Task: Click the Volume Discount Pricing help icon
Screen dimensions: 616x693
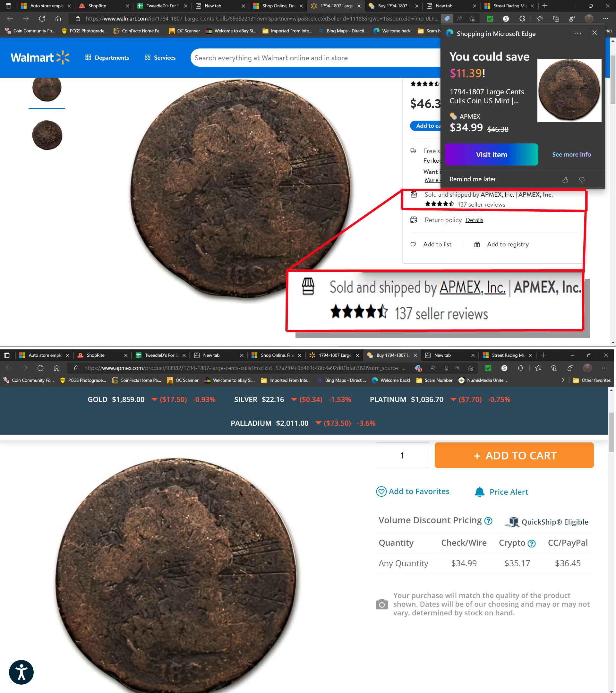Action: pos(488,521)
